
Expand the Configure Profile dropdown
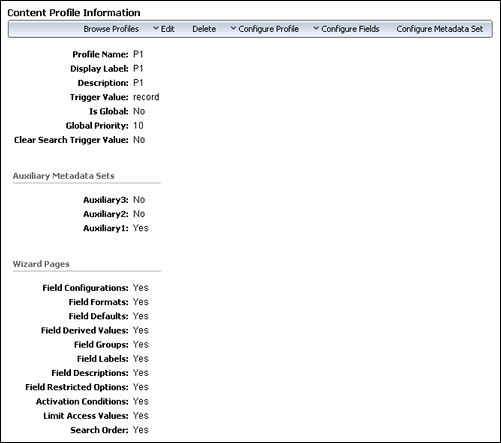[x=265, y=29]
